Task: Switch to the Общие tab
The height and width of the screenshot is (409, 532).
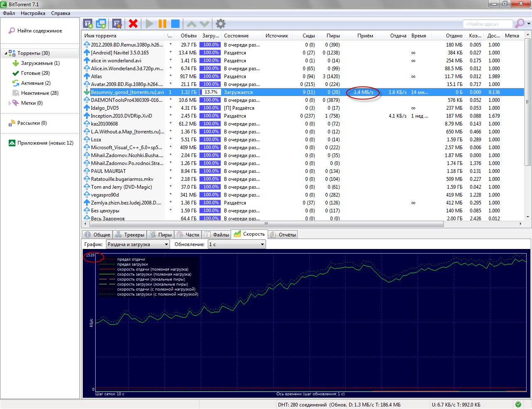Action: pos(97,235)
